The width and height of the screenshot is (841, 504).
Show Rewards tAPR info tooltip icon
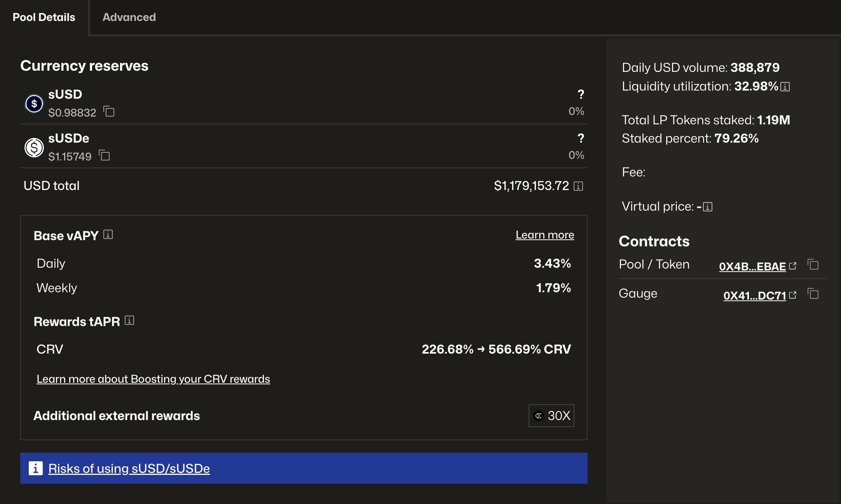129,321
